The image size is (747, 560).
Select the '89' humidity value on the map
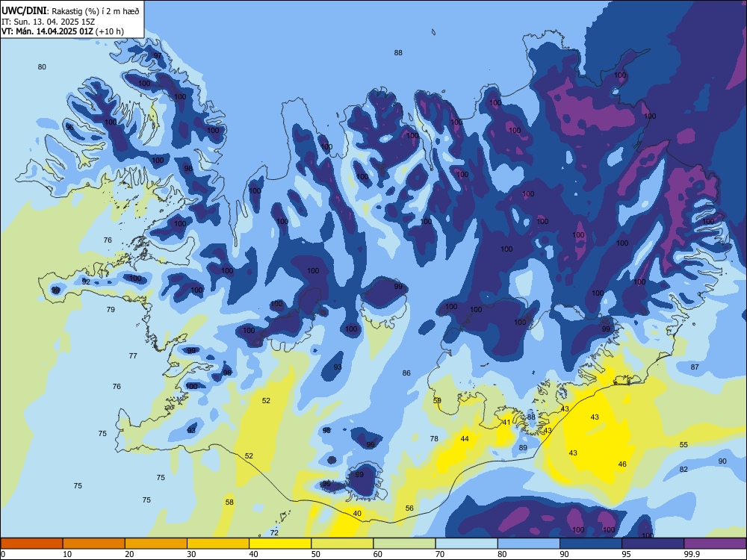523,447
